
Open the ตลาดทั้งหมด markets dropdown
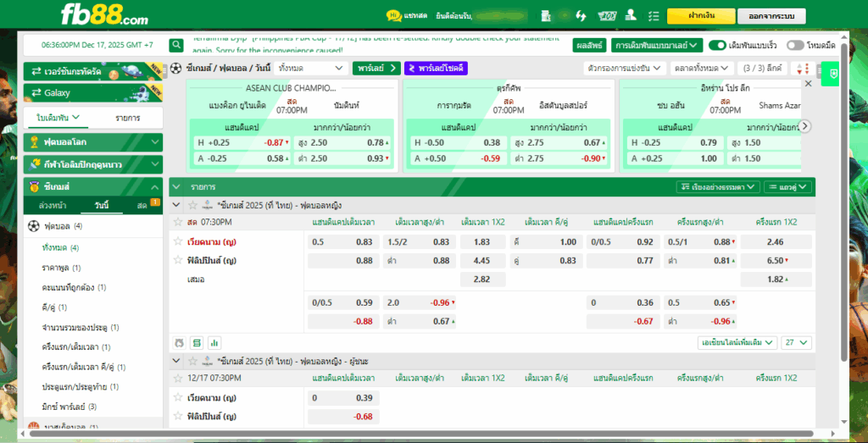tap(702, 69)
